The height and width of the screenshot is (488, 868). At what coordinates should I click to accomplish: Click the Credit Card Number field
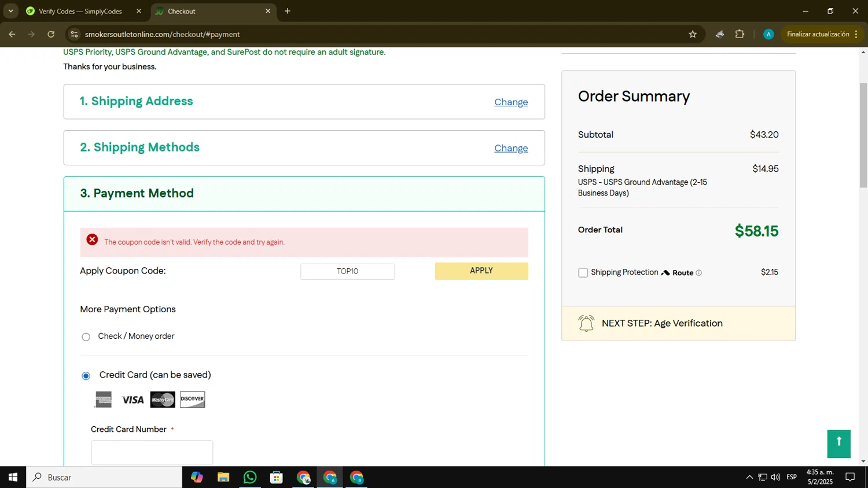[x=152, y=452]
